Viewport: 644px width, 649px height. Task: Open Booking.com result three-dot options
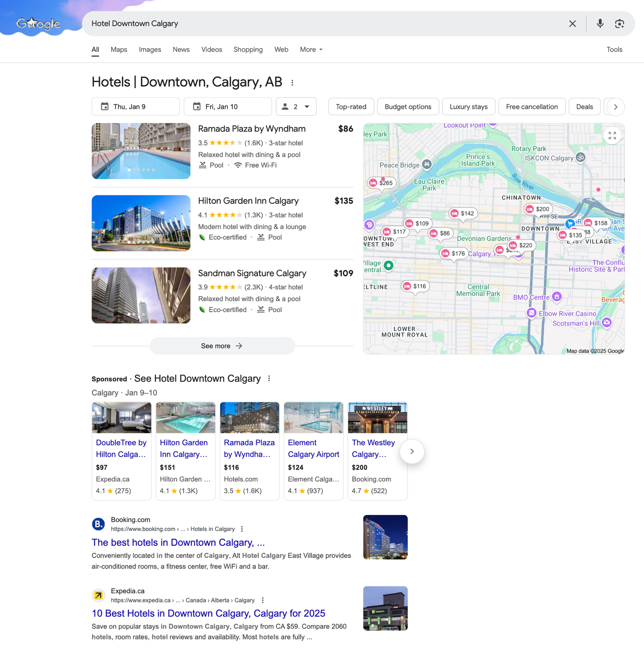[242, 529]
